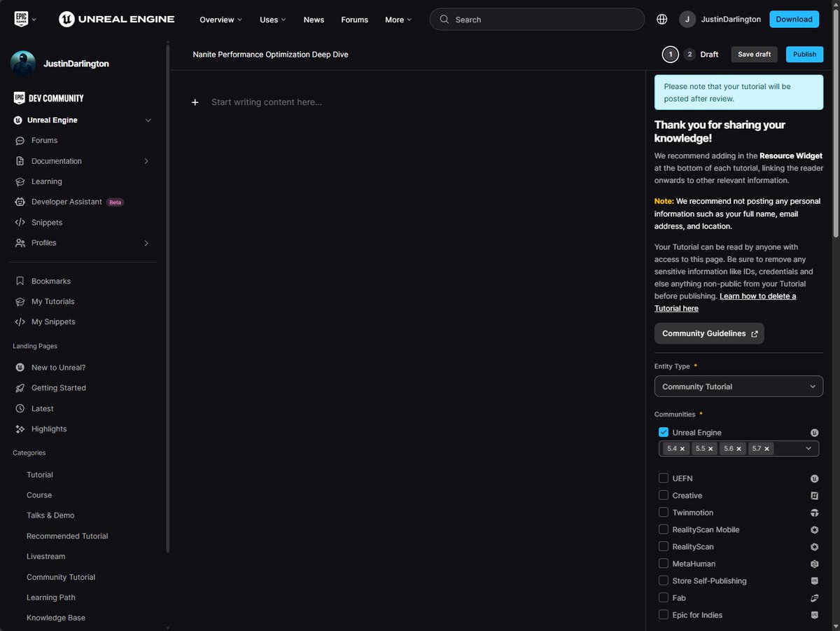The image size is (840, 631).
Task: Click the Publish button
Action: pyautogui.click(x=804, y=55)
